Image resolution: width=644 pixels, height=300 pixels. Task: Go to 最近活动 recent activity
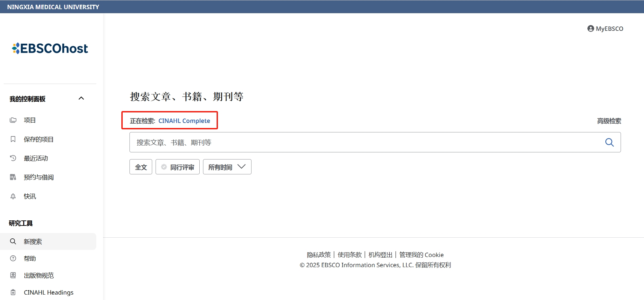click(36, 158)
